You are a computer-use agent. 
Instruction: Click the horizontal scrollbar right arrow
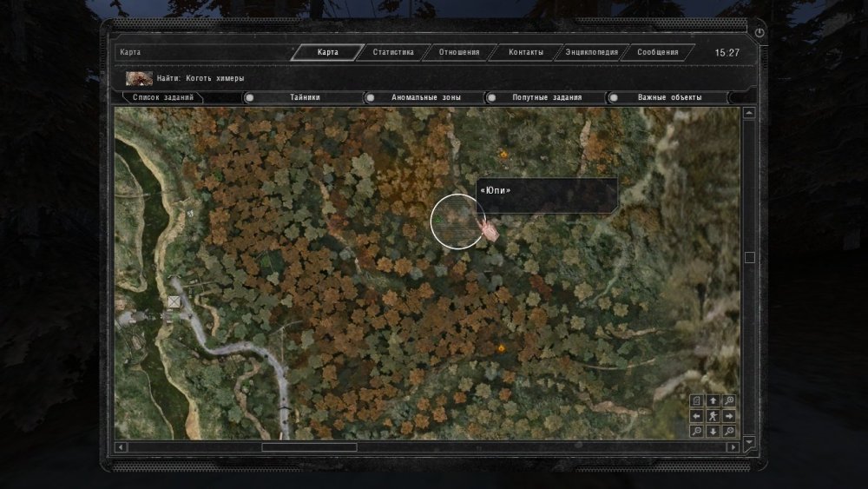coord(733,447)
